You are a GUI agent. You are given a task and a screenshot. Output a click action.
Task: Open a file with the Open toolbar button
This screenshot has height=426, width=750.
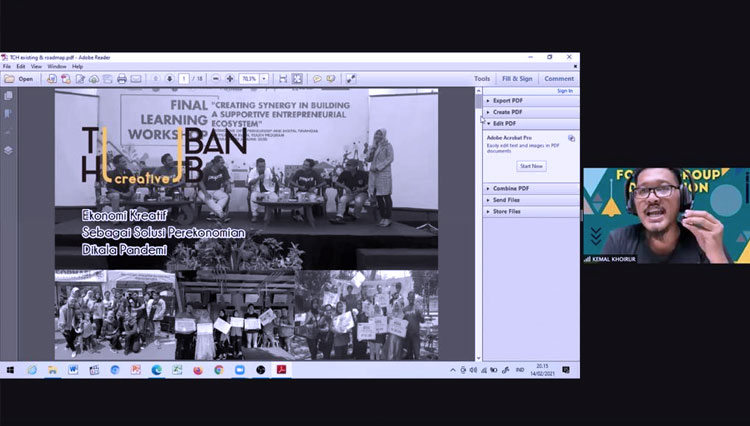coord(19,79)
